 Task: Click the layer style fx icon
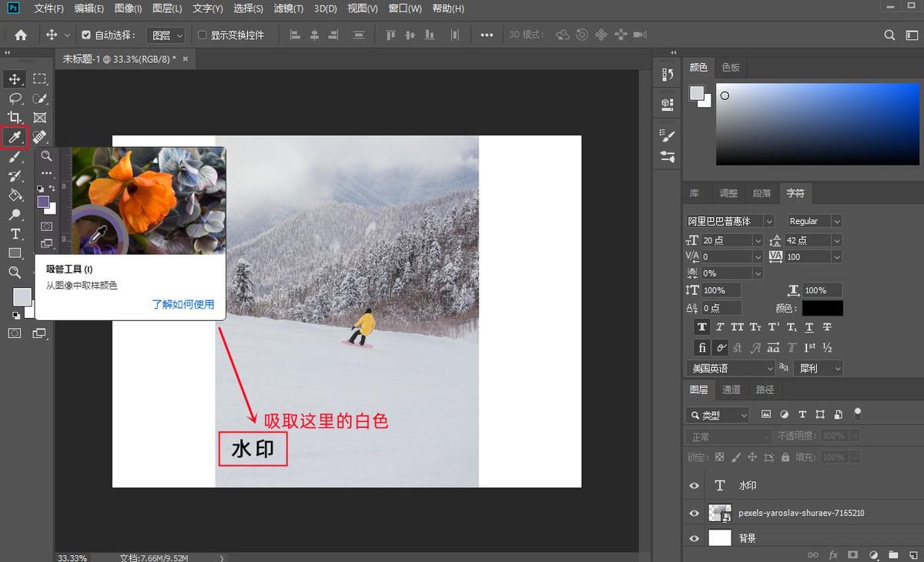pos(833,554)
